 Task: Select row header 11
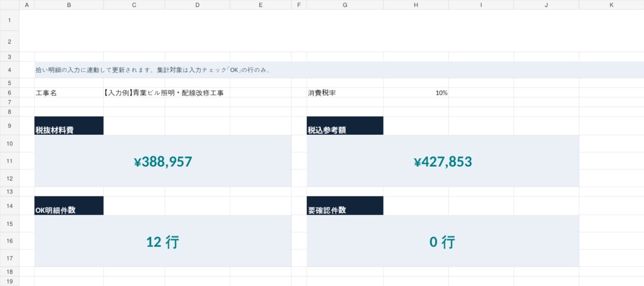pos(10,161)
